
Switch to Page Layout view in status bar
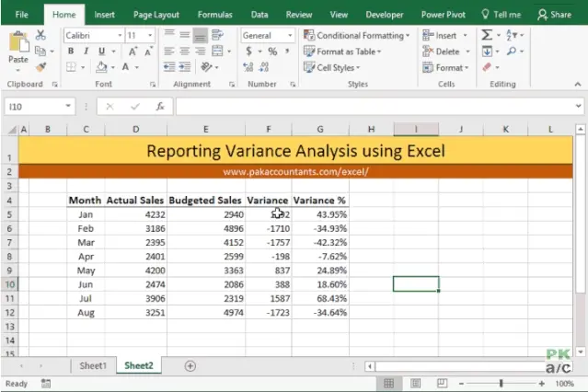(415, 384)
